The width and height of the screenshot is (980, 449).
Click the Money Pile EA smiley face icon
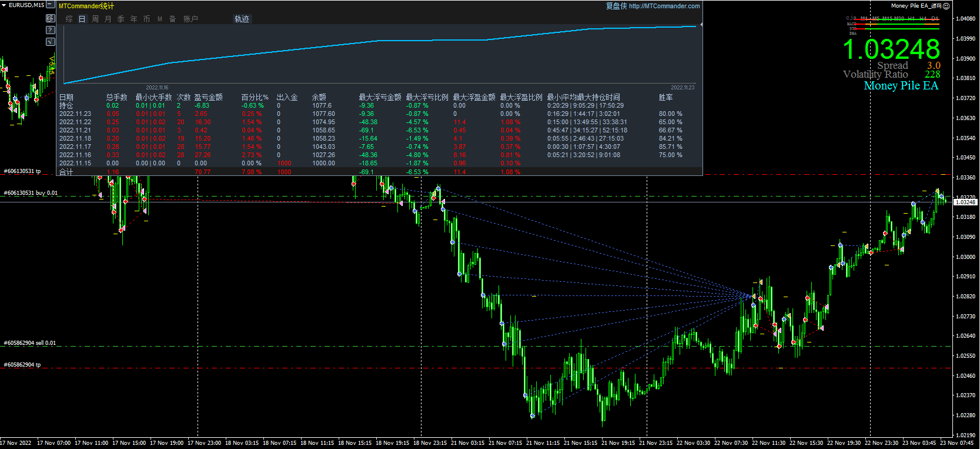[x=946, y=6]
